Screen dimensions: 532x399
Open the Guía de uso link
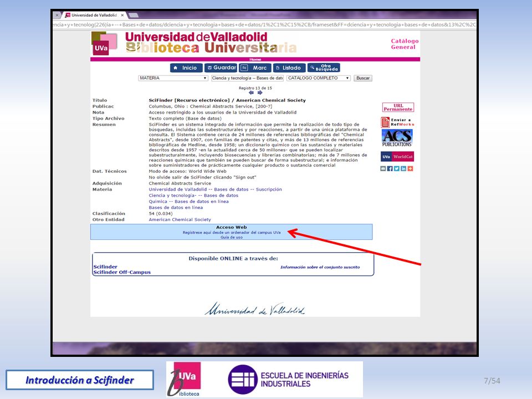pos(232,238)
